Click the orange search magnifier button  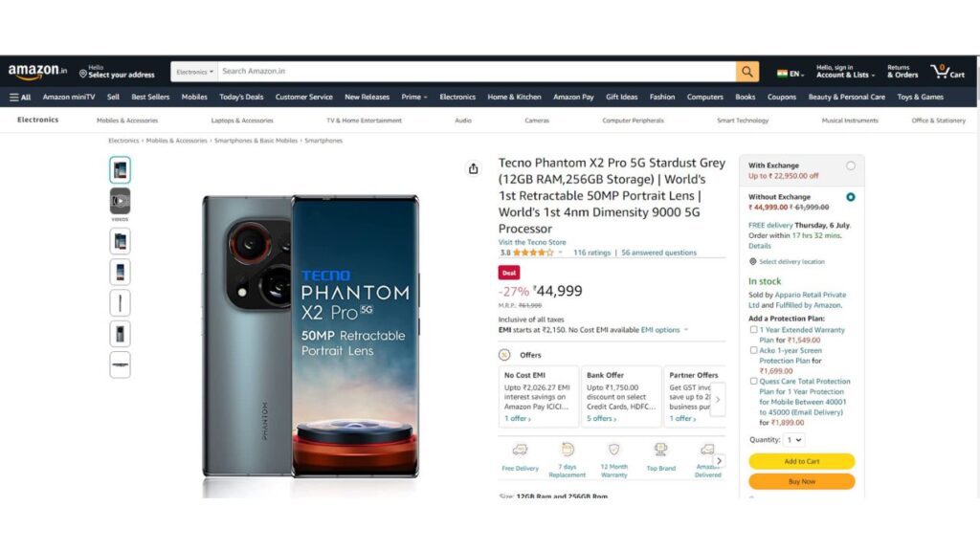746,72
